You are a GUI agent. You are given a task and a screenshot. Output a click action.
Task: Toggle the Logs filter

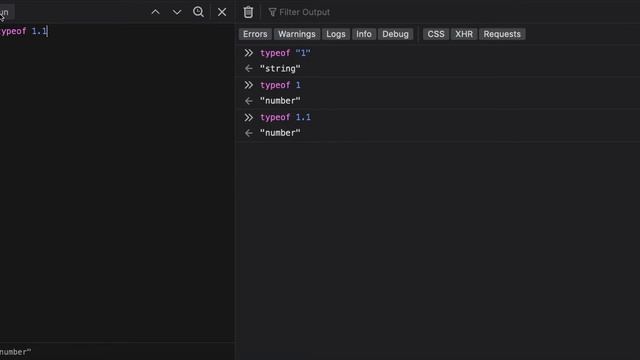(336, 34)
